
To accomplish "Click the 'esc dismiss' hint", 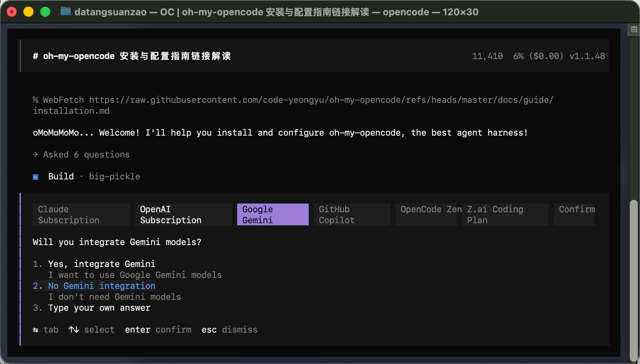I will [x=230, y=330].
